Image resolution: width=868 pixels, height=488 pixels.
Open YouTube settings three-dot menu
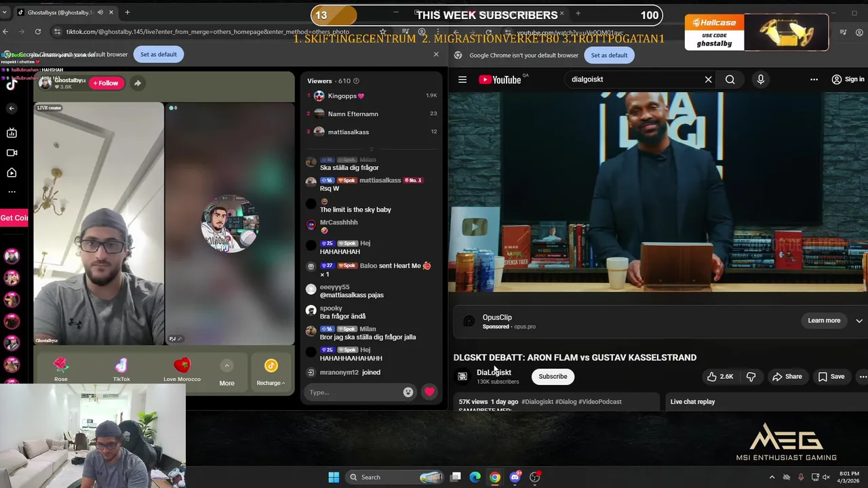[x=814, y=79]
